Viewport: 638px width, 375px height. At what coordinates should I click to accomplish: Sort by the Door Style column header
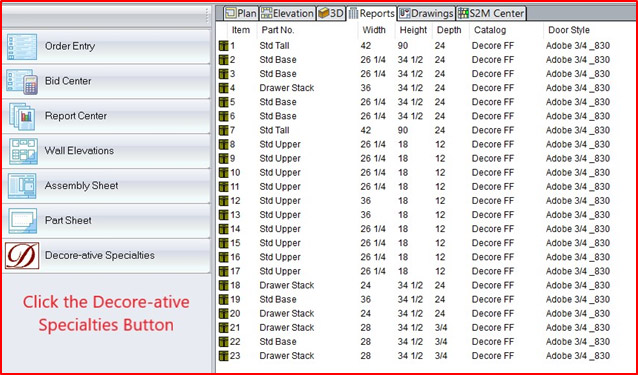coord(569,31)
